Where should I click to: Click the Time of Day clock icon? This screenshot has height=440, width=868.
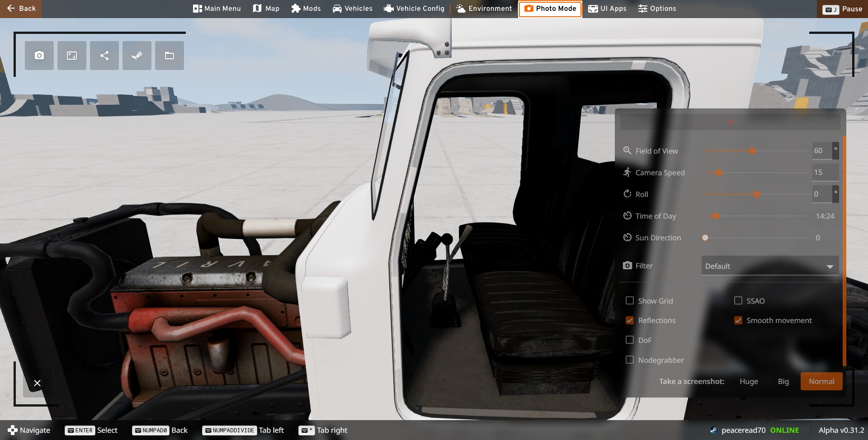tap(627, 215)
